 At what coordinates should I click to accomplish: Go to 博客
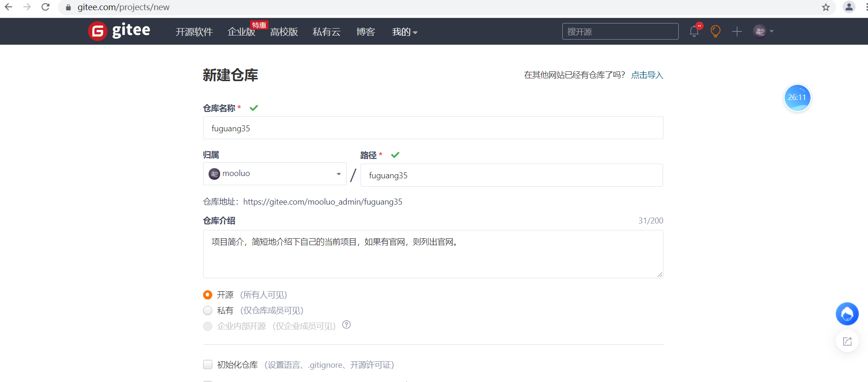point(366,32)
